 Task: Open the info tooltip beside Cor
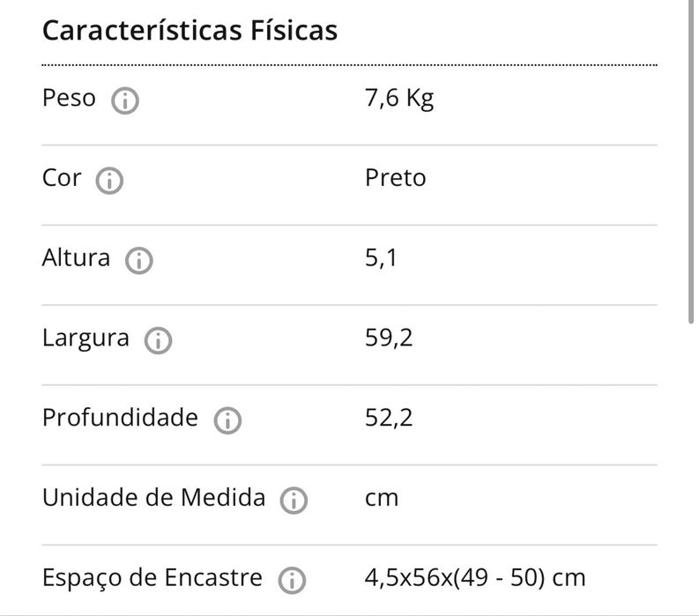pyautogui.click(x=109, y=182)
